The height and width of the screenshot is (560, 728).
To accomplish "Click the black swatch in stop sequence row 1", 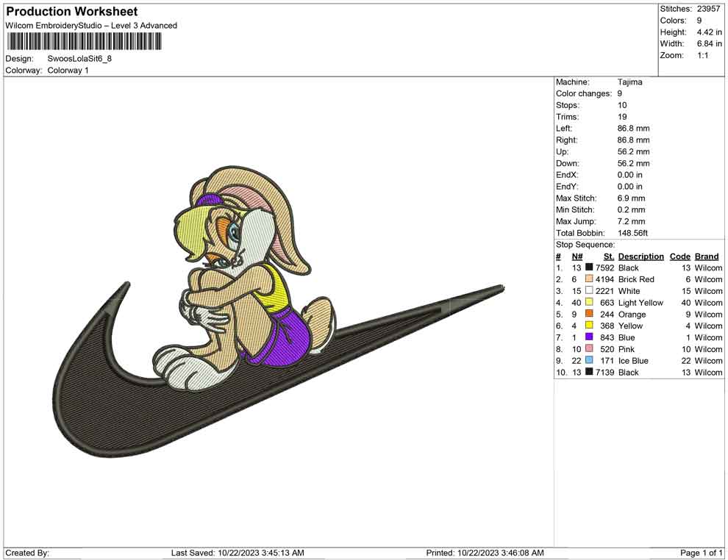I will click(589, 268).
